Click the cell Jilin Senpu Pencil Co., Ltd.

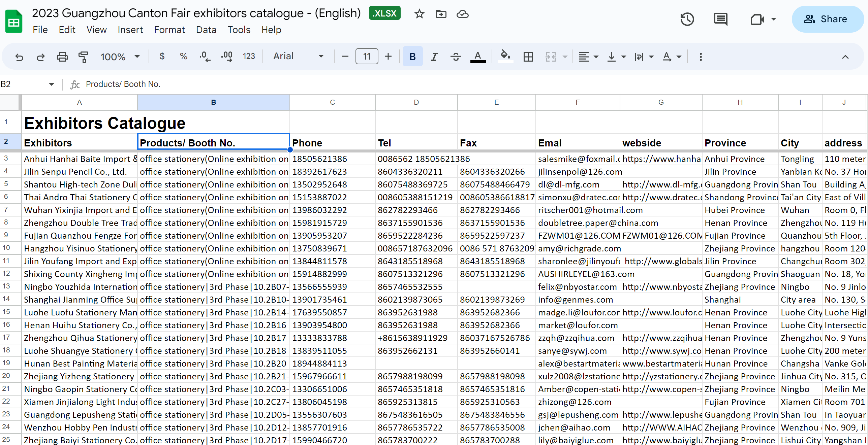tap(80, 172)
